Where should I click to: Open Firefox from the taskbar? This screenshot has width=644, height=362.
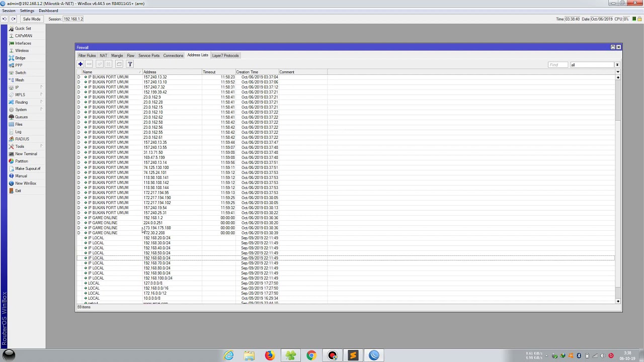pos(270,355)
